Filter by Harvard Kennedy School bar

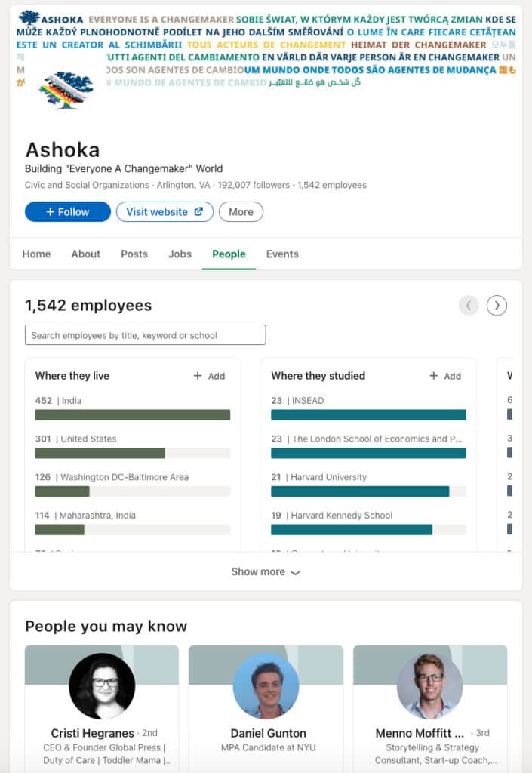[368, 529]
